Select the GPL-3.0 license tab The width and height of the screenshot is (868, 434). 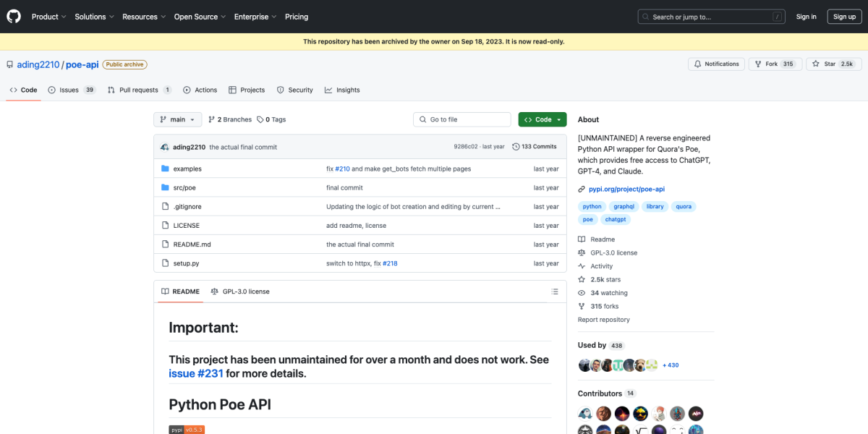click(240, 292)
